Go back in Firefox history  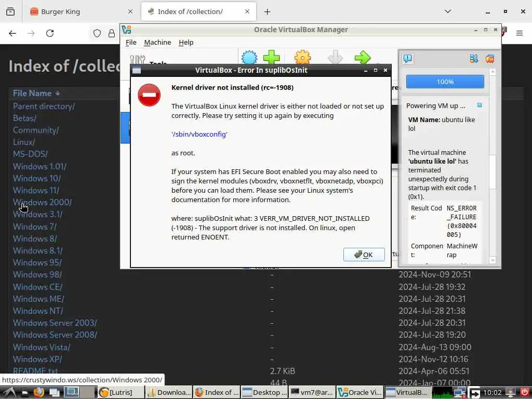click(12, 33)
